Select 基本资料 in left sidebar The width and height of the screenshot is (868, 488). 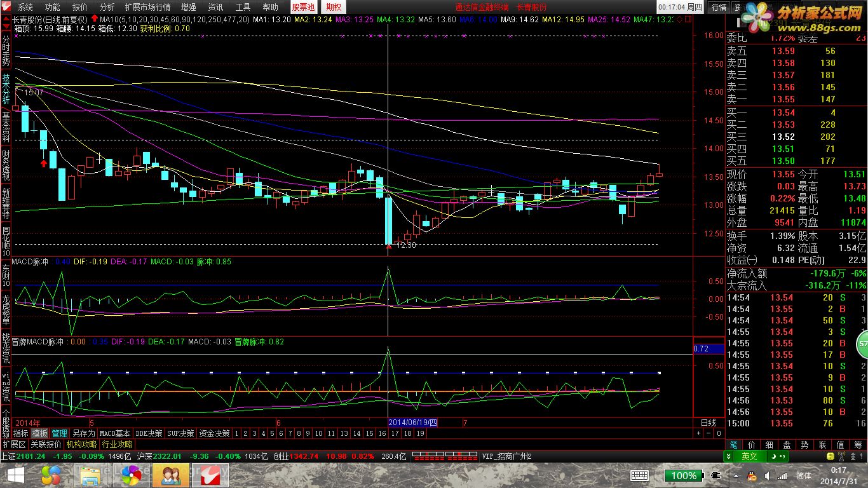click(6, 126)
